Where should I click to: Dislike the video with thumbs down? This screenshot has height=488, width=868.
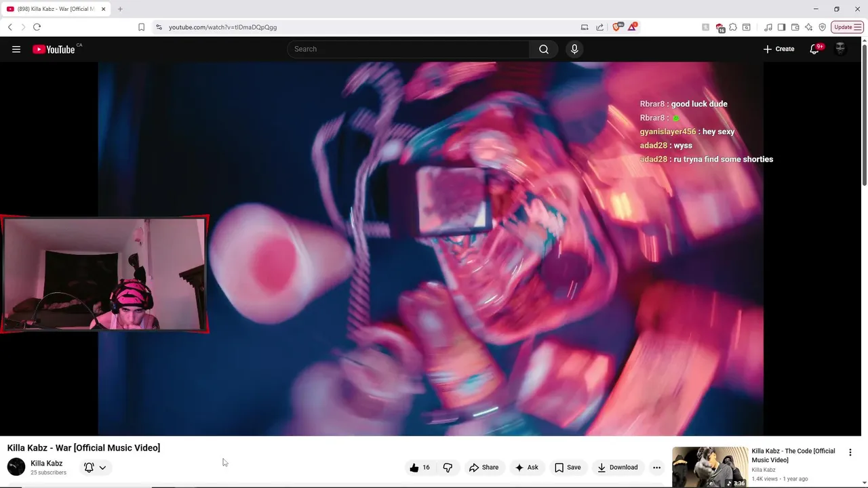click(x=448, y=467)
